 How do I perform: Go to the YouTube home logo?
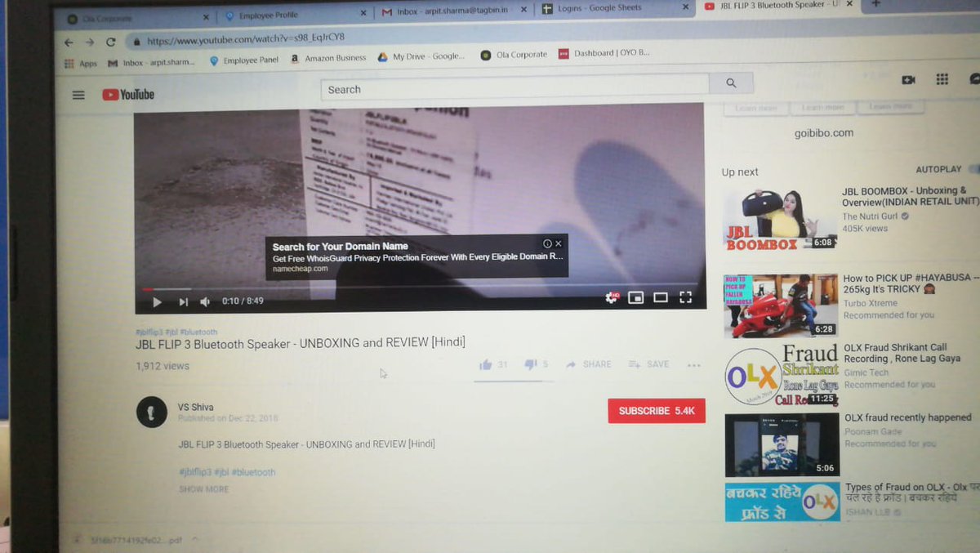(x=128, y=95)
